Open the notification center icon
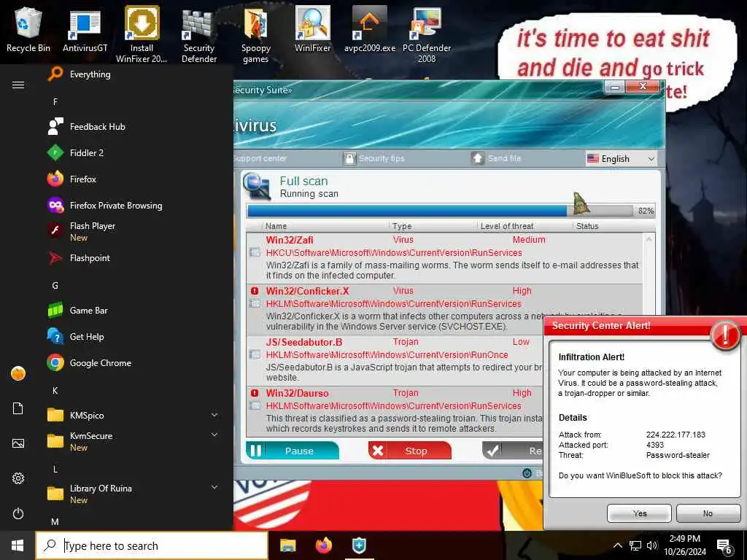This screenshot has height=560, width=747. [x=724, y=547]
